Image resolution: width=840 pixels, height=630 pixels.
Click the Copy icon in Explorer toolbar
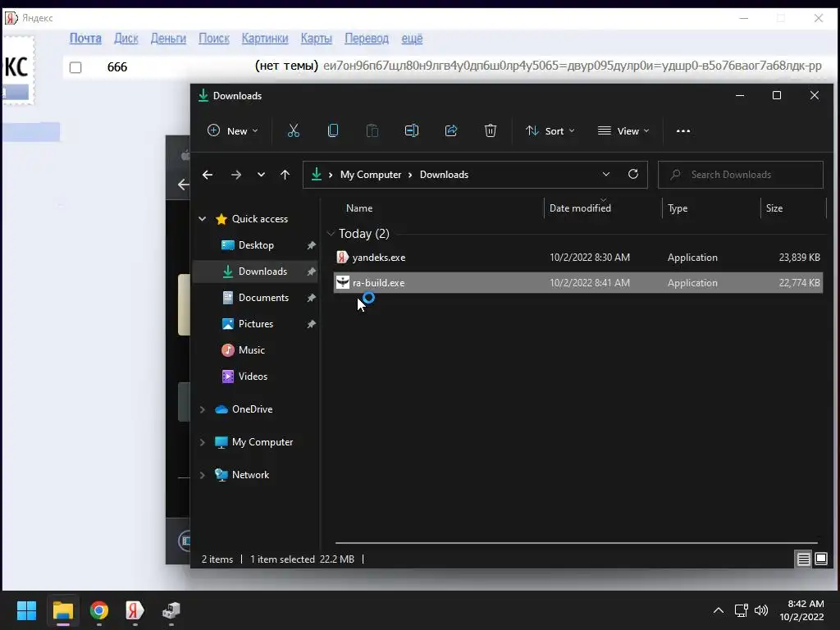[x=333, y=130]
